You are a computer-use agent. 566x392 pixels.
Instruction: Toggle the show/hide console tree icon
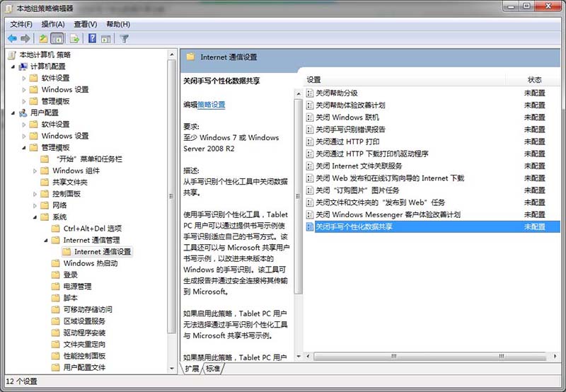coord(57,38)
